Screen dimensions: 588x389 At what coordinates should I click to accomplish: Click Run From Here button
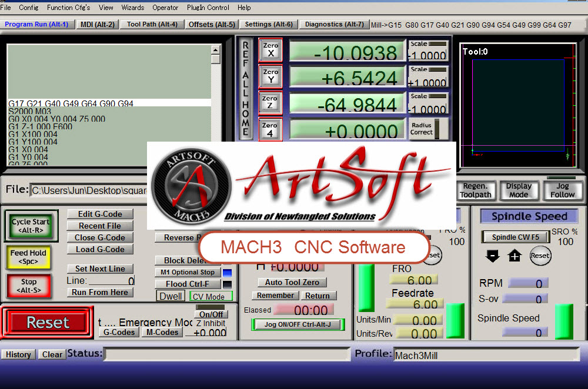(x=100, y=292)
